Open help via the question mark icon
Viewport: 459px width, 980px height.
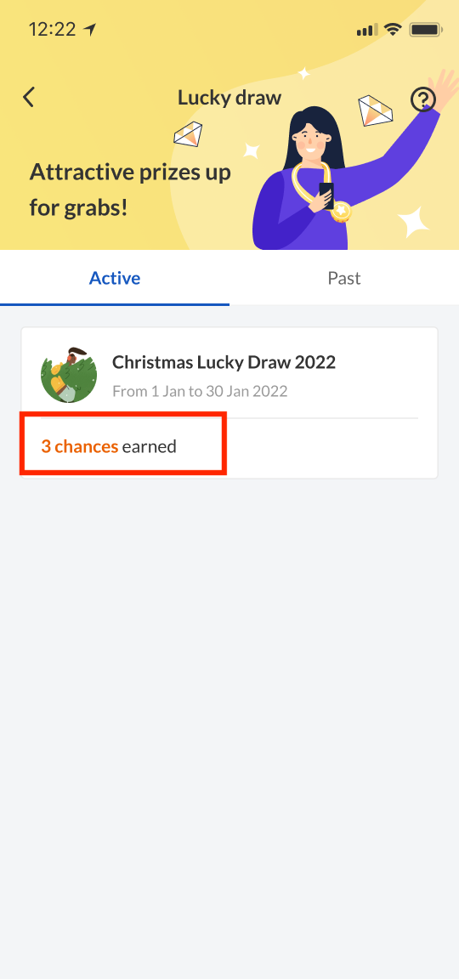pyautogui.click(x=422, y=99)
